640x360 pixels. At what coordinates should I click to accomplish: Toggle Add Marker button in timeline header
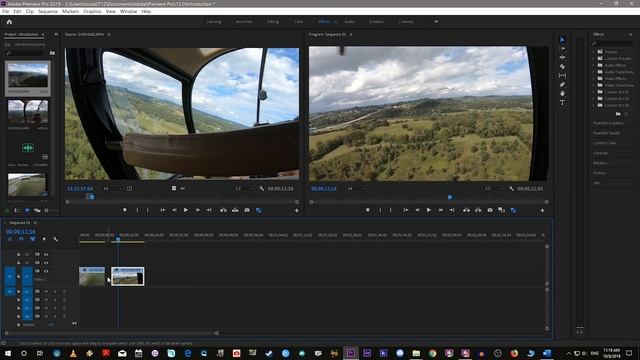point(44,239)
